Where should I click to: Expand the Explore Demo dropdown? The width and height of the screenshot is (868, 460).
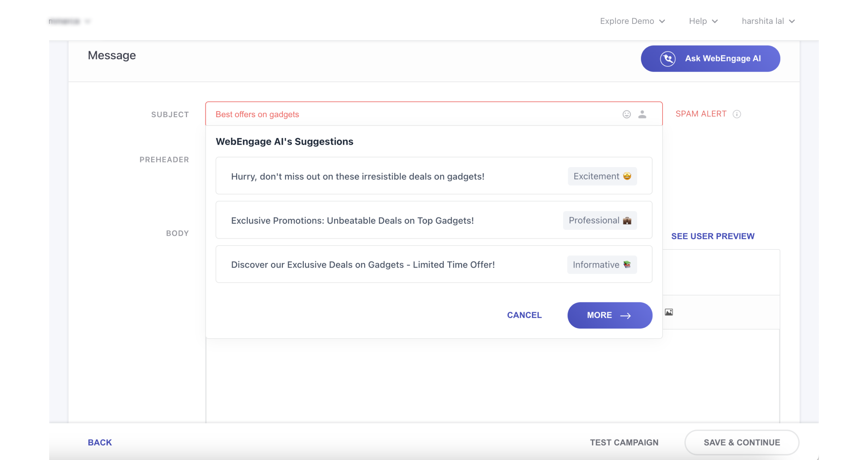coord(632,21)
